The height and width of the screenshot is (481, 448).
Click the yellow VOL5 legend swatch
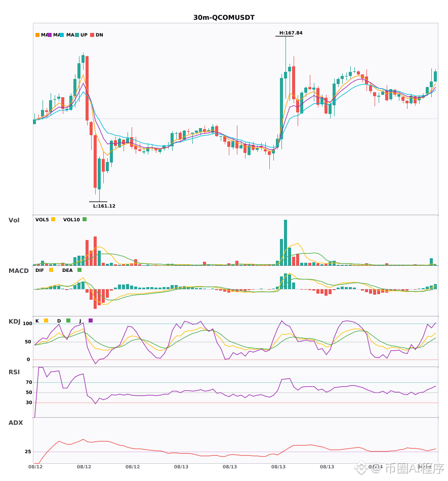tap(53, 219)
